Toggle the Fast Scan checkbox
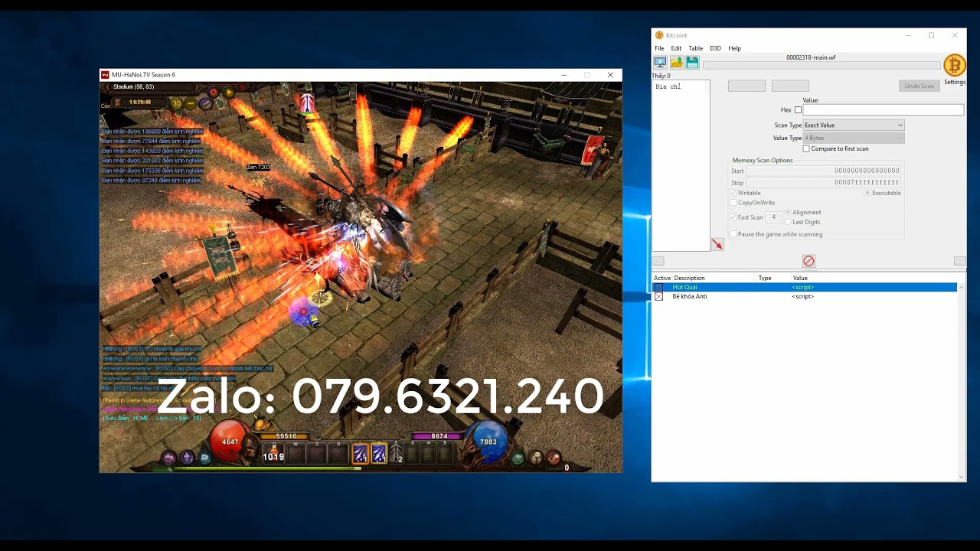The height and width of the screenshot is (551, 980). coord(733,217)
